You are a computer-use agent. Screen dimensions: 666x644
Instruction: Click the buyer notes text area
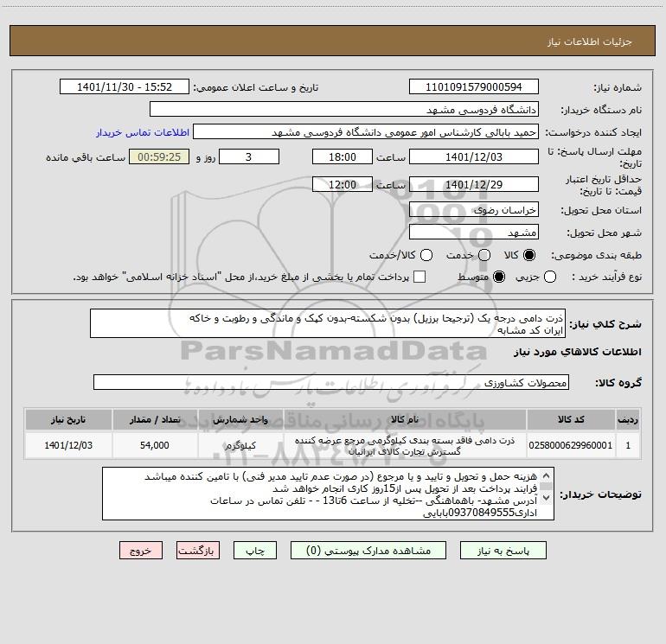pyautogui.click(x=328, y=494)
